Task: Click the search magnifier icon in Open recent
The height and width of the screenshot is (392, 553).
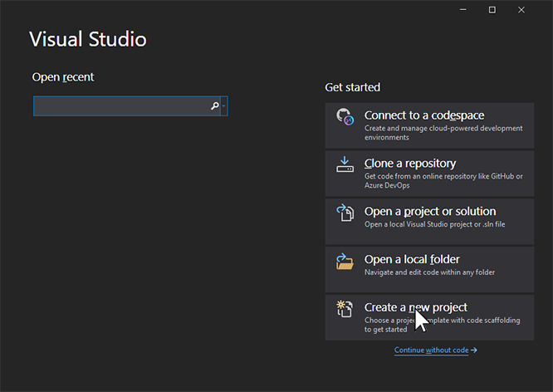Action: [215, 105]
